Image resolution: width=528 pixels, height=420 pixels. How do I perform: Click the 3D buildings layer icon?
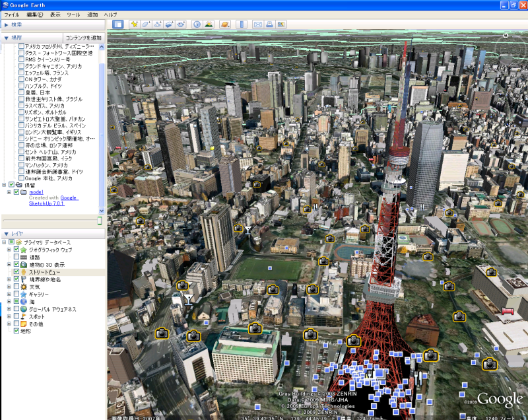(x=24, y=265)
